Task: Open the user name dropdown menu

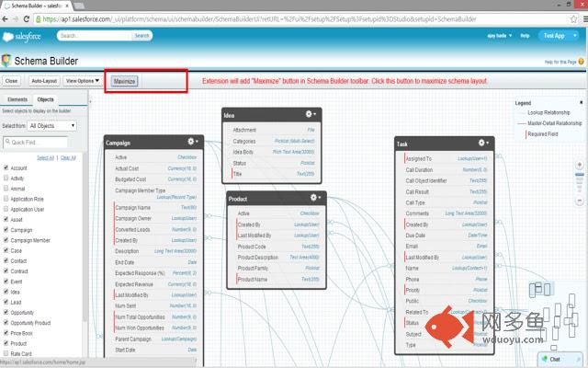Action: (x=500, y=36)
